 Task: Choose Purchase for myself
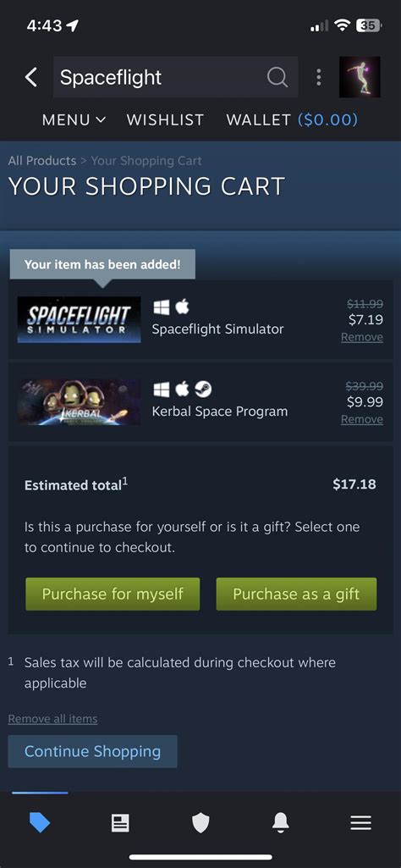[113, 594]
